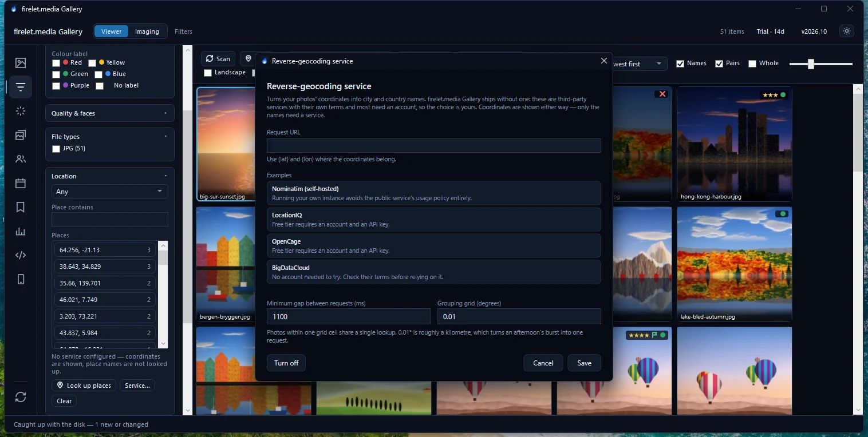Click the spinner icon in the sidebar
The image size is (868, 437).
click(21, 111)
